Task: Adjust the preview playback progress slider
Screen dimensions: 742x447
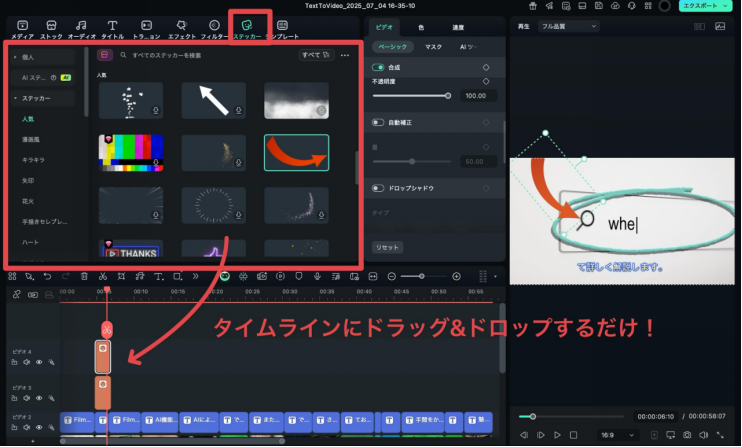Action: pos(571,417)
